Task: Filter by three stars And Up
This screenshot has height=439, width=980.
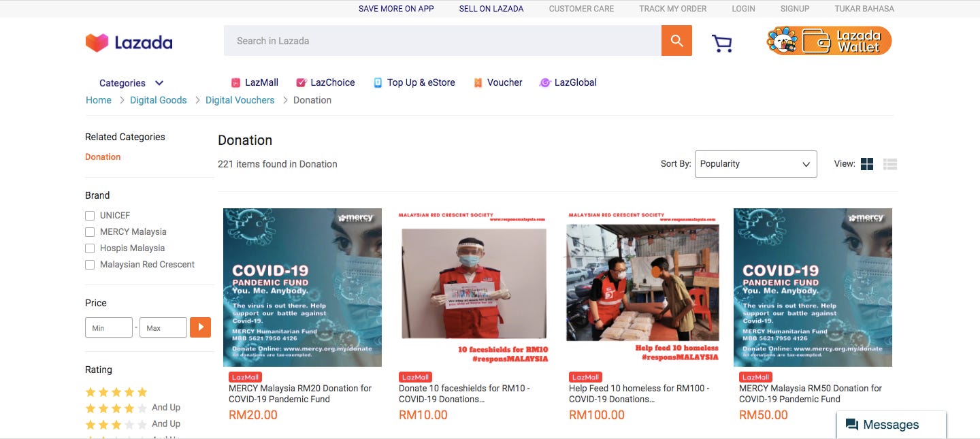Action: tap(133, 424)
